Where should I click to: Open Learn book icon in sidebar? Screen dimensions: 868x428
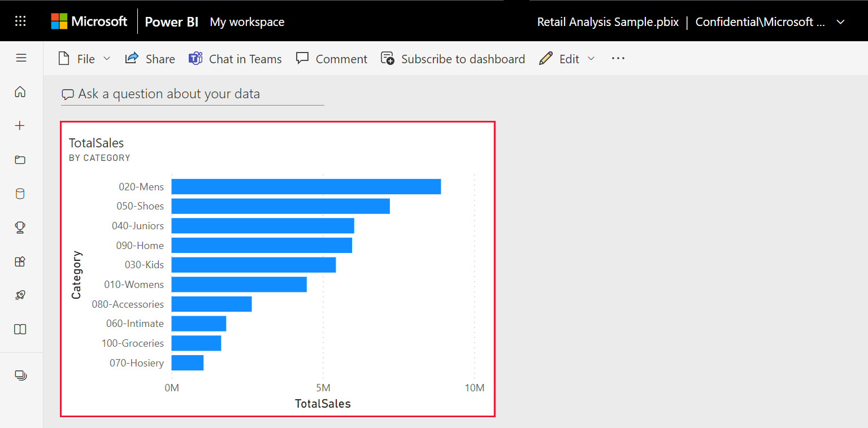click(20, 329)
